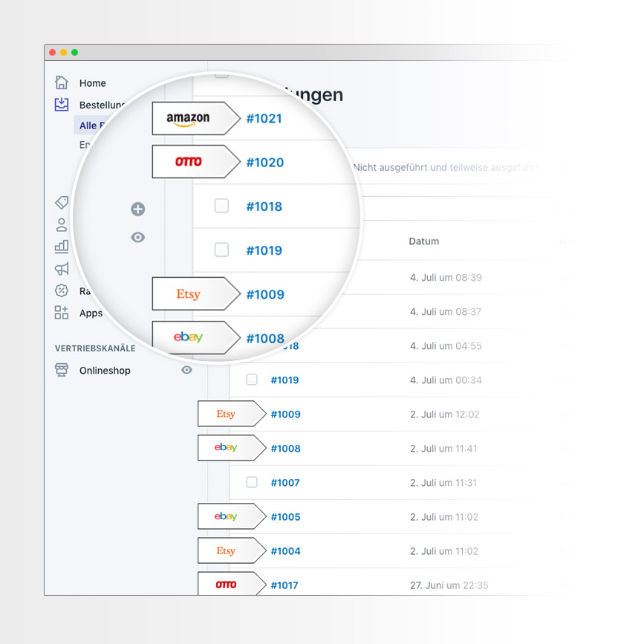Open order #1008 dated 2. Juli um 11:41

tap(285, 448)
